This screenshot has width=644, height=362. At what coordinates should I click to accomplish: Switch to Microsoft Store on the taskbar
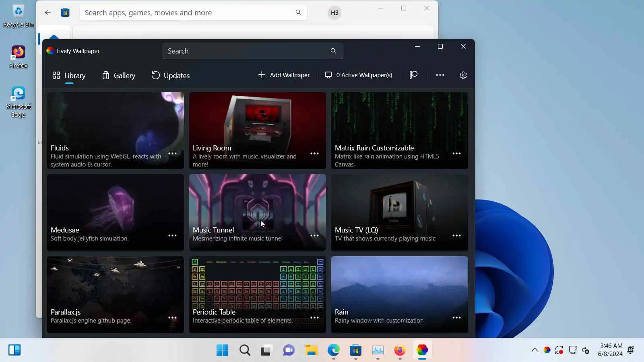[x=355, y=350]
